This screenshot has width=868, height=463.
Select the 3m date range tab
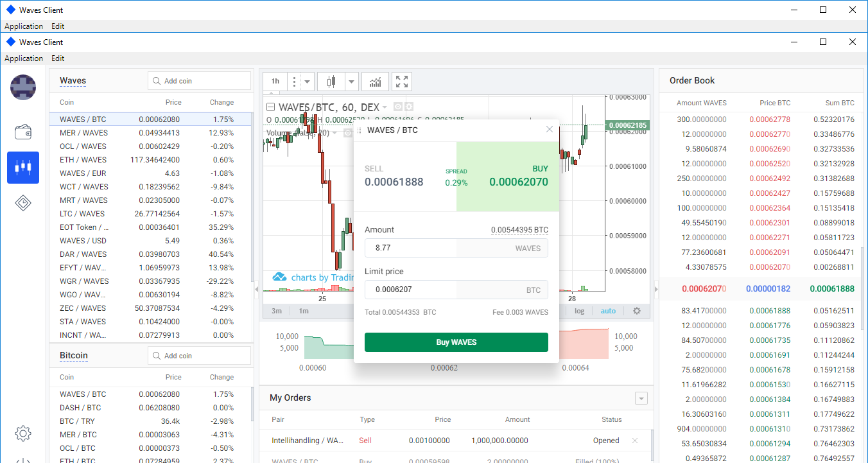(x=277, y=311)
